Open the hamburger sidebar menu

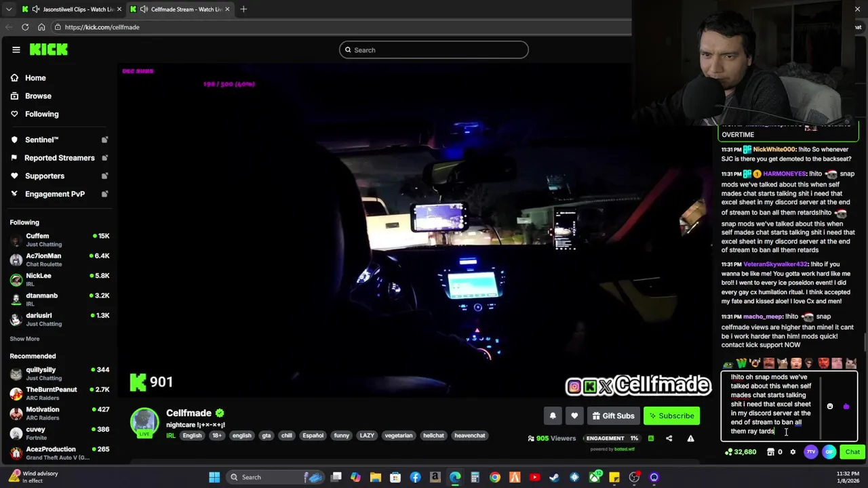pos(16,49)
